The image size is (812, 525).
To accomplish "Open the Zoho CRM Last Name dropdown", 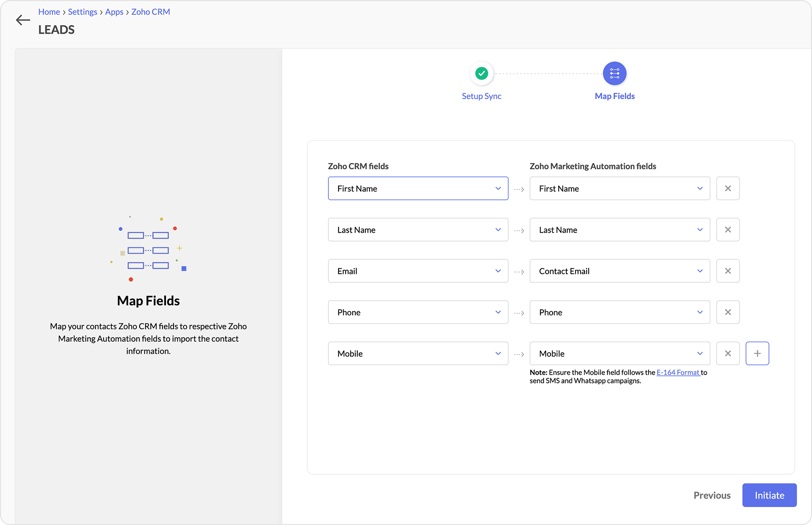I will [418, 229].
